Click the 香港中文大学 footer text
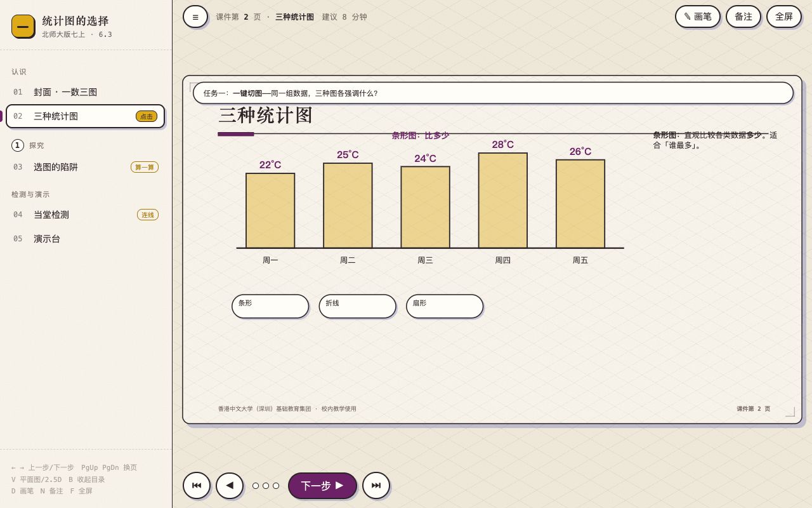 [287, 409]
